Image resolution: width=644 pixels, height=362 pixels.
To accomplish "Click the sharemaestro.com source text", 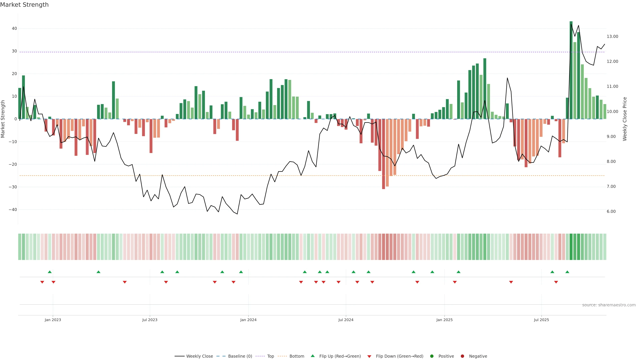I will [x=609, y=305].
